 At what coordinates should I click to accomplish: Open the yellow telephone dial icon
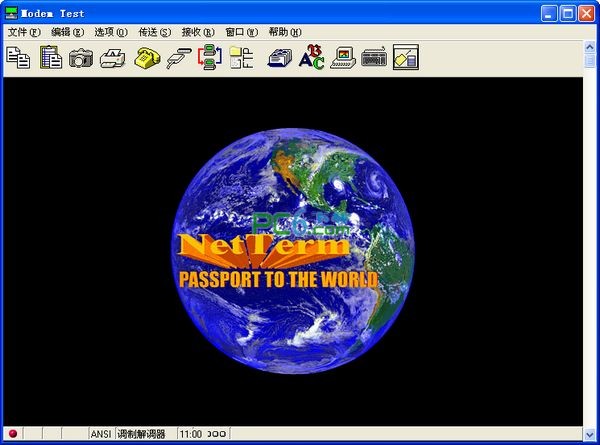[147, 58]
